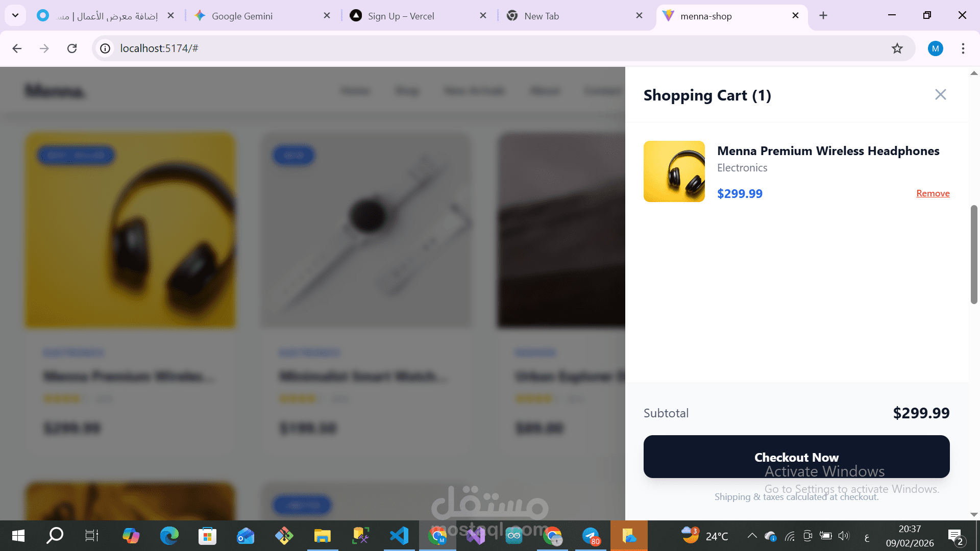Open the Chrome three-dot menu
Screen dimensions: 980x551
point(963,48)
